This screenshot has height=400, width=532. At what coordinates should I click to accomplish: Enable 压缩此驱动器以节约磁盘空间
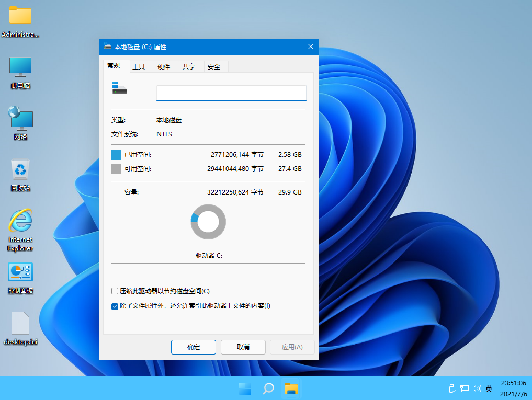[114, 291]
